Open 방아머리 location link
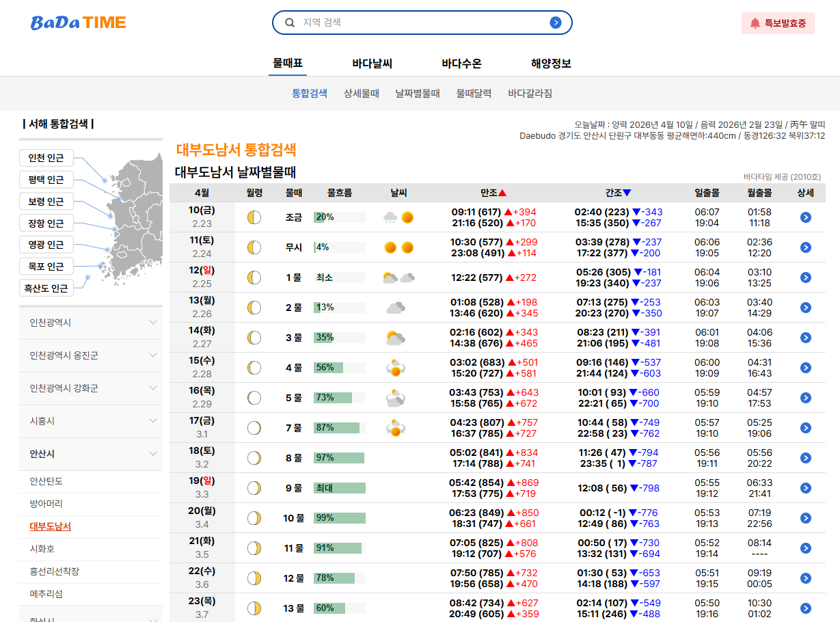 [x=46, y=504]
